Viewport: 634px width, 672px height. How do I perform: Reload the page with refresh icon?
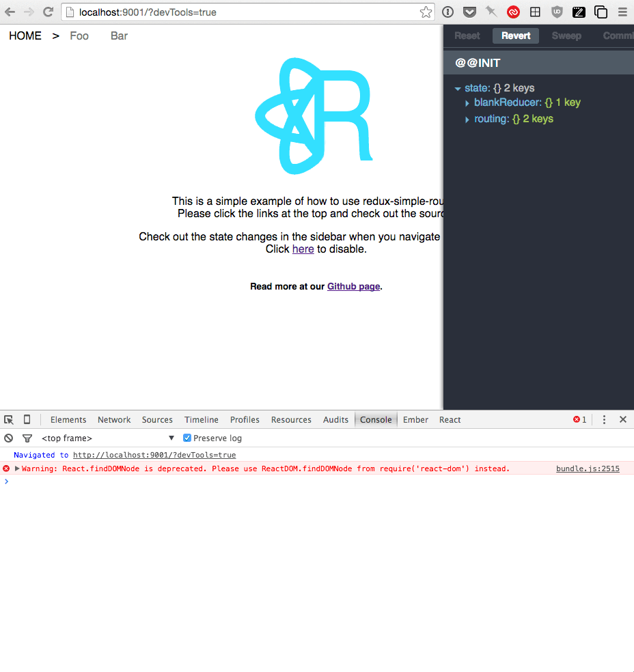[48, 12]
